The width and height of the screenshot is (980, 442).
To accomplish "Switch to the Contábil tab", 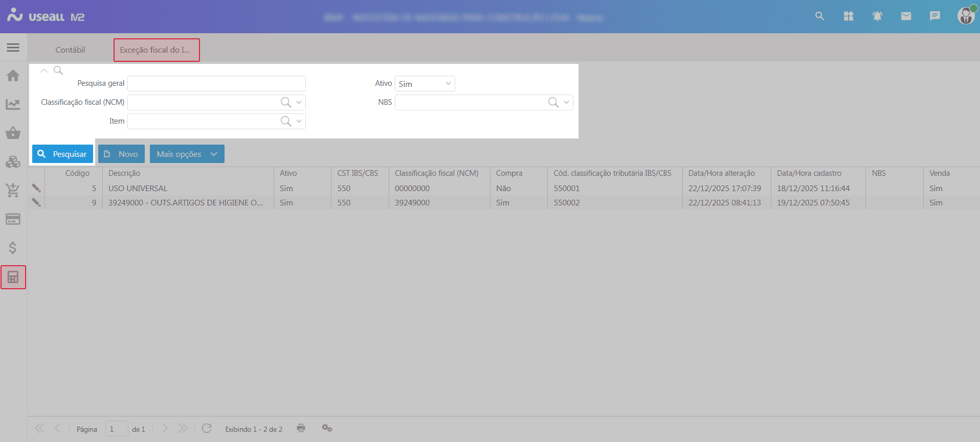I will 70,50.
